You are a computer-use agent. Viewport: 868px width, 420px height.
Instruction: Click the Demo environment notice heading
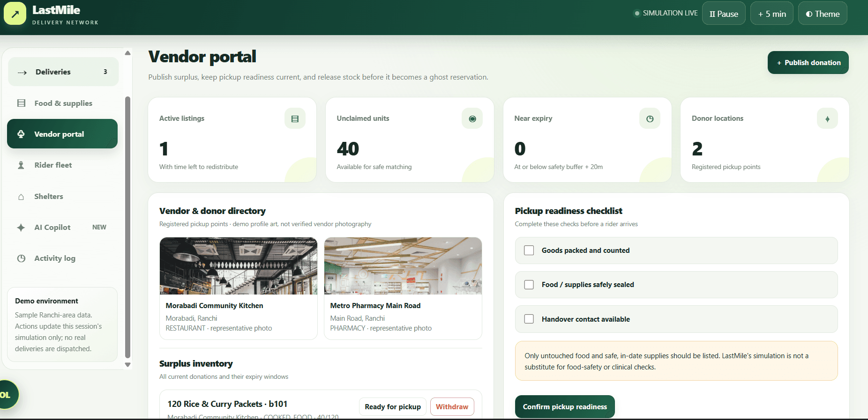point(46,301)
